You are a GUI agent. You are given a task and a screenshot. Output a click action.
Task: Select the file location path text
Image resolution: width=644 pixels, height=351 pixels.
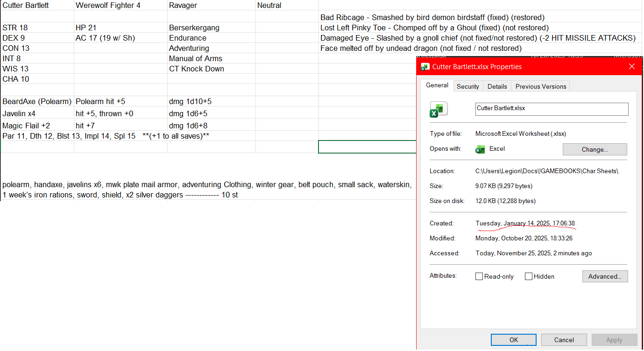547,171
